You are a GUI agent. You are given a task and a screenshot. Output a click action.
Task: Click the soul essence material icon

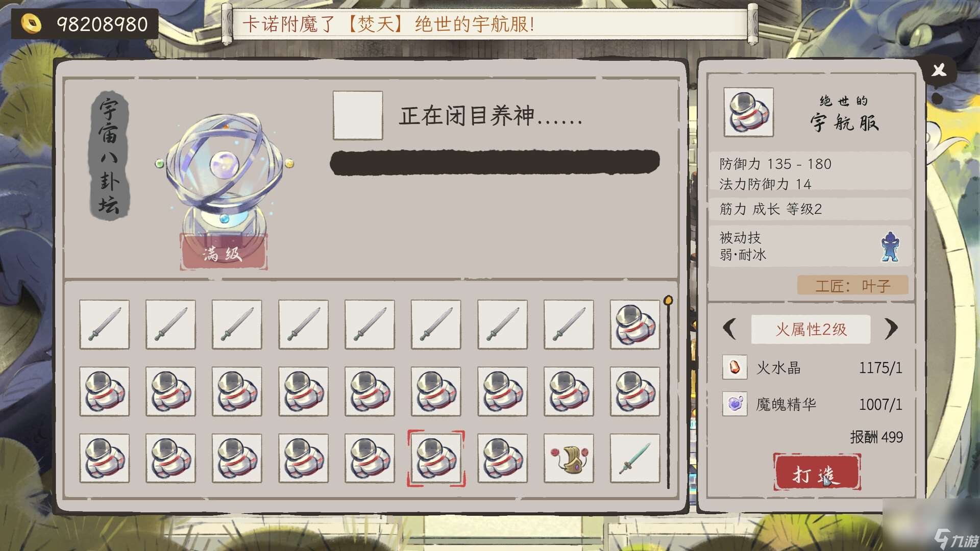pyautogui.click(x=734, y=404)
